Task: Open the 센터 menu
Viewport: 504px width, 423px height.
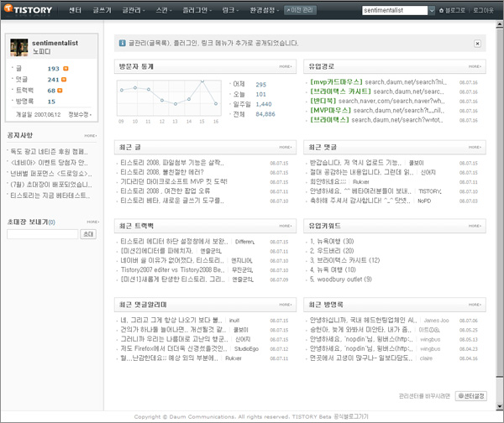Action: [x=76, y=10]
